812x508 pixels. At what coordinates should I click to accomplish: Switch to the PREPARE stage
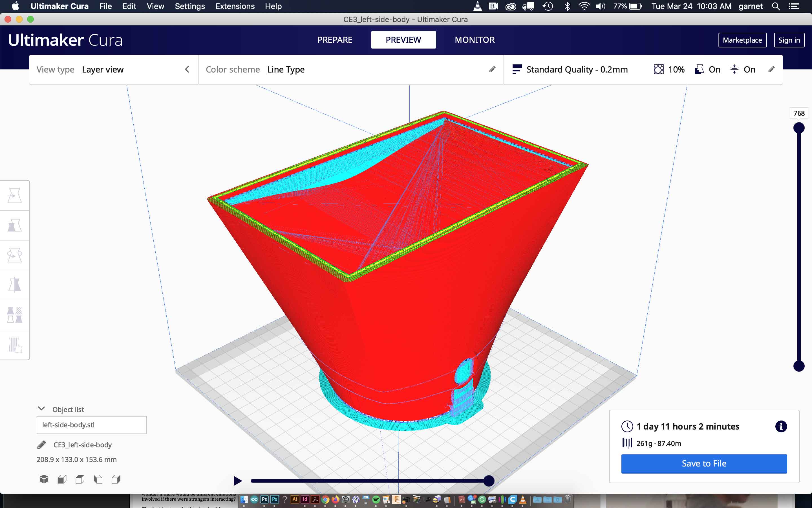[x=335, y=40]
